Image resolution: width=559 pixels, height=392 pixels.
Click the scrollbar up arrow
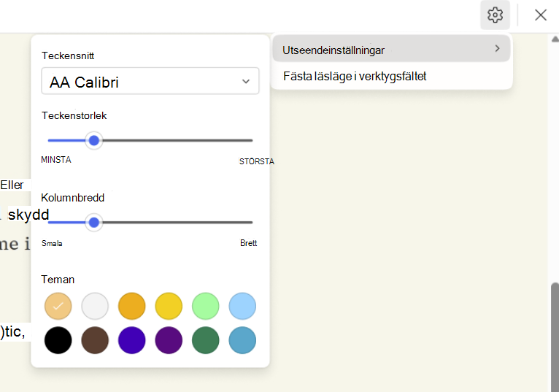tap(555, 39)
